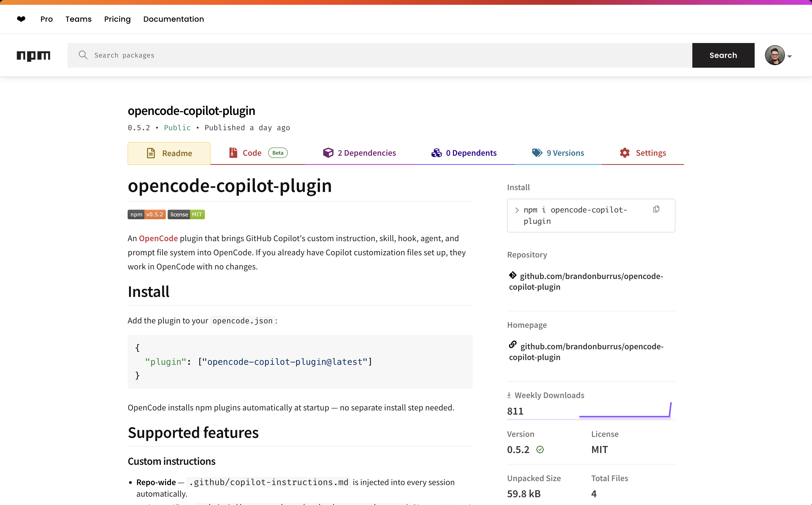Click the Dependencies cube icon

[x=328, y=153]
